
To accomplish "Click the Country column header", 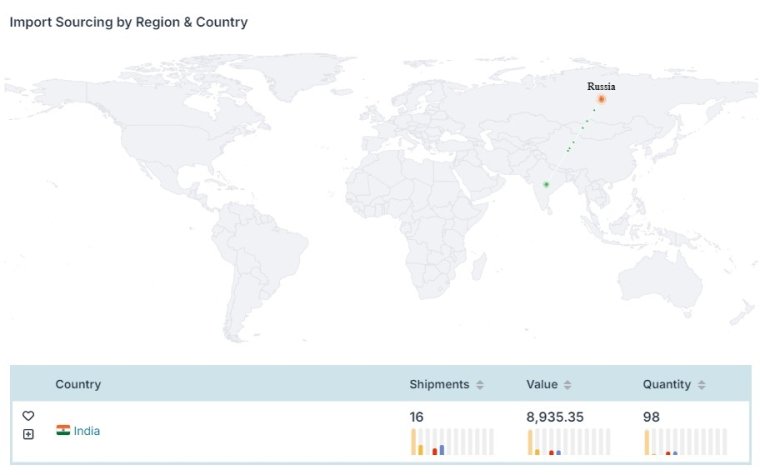I will (78, 384).
